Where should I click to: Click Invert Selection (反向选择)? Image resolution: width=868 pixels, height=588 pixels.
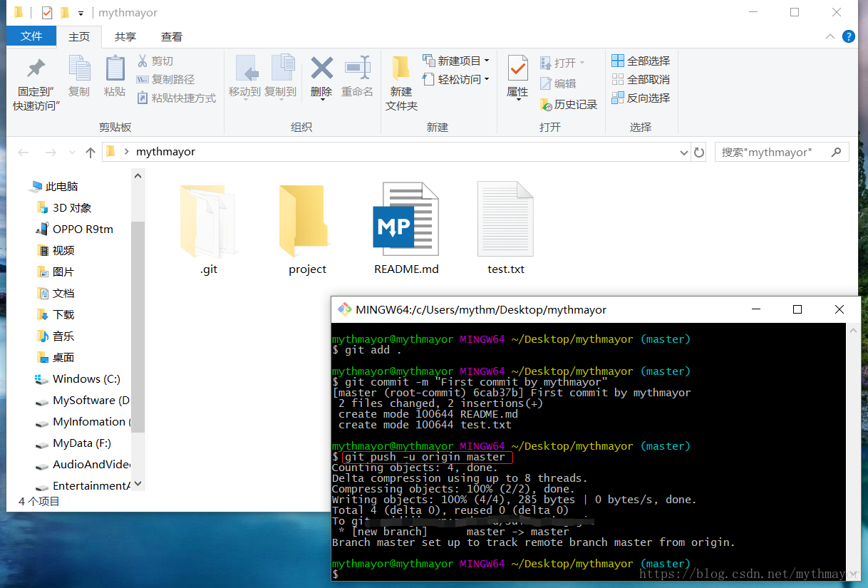640,98
